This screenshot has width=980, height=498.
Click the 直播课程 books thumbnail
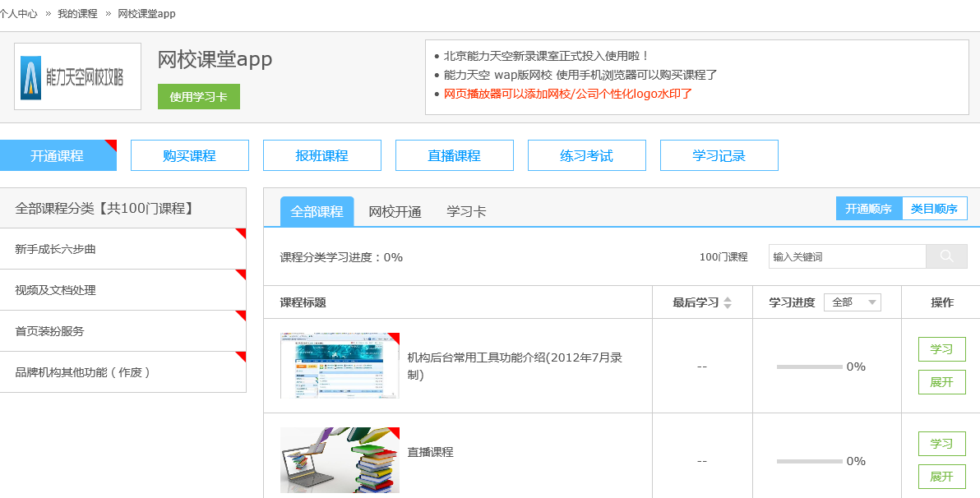coord(340,460)
